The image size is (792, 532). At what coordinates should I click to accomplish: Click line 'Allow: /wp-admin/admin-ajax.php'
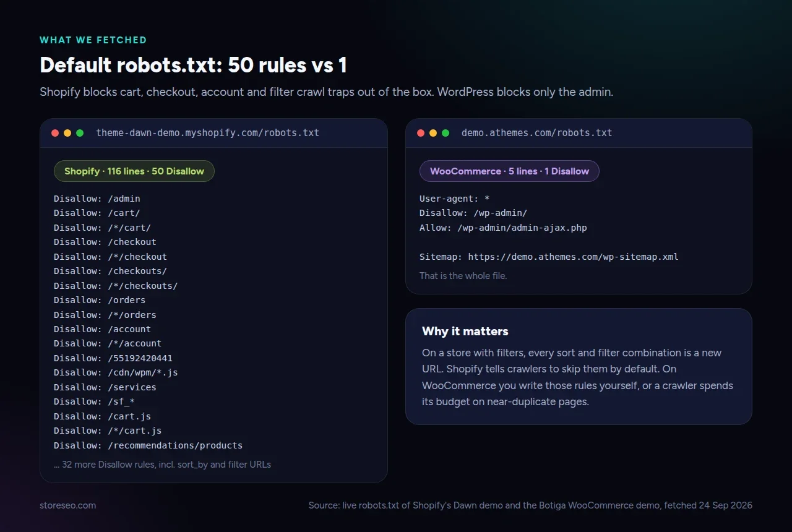[x=503, y=228]
